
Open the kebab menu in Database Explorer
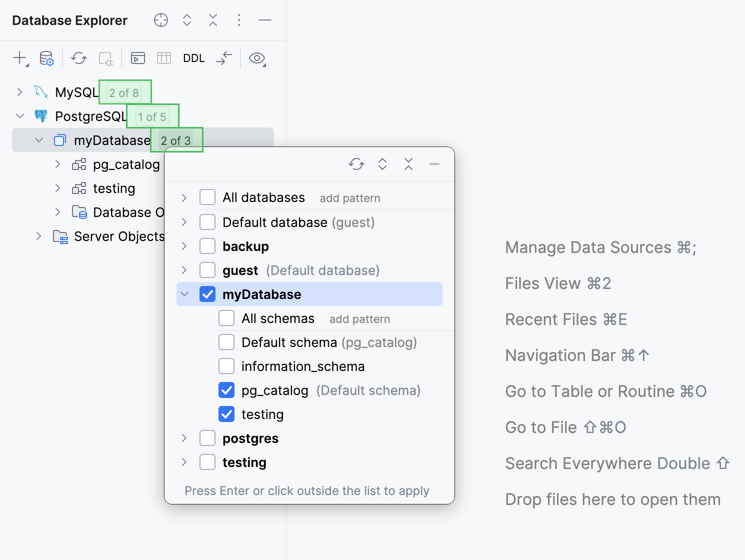point(239,20)
